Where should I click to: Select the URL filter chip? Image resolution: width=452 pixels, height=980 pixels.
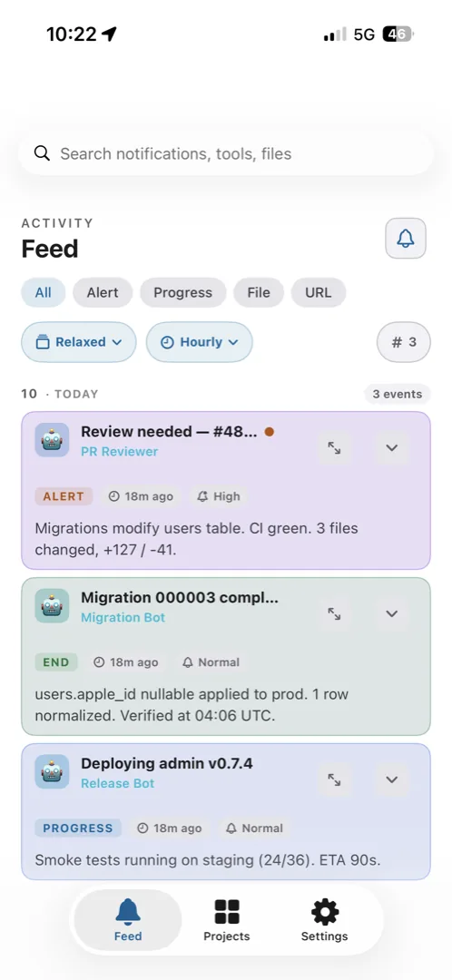[x=319, y=292]
